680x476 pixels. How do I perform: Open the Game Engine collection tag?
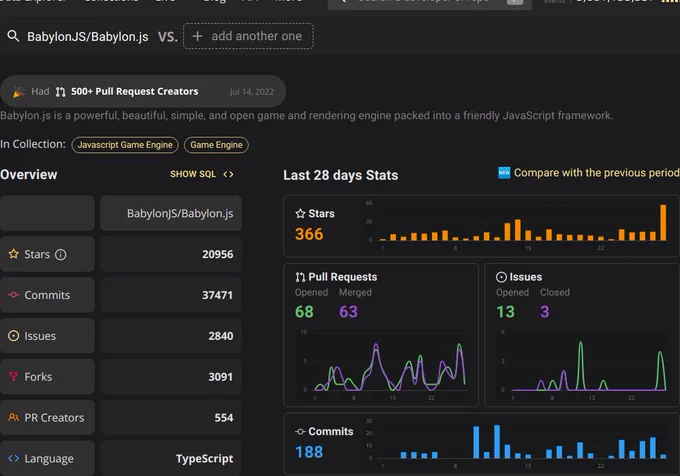(216, 145)
